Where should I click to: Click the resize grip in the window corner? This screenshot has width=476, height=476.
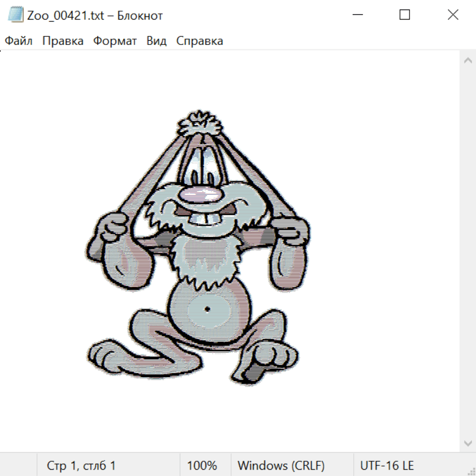[x=471, y=471]
